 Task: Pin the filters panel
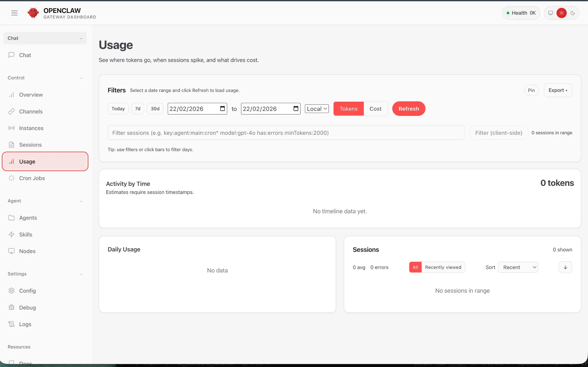(x=531, y=90)
